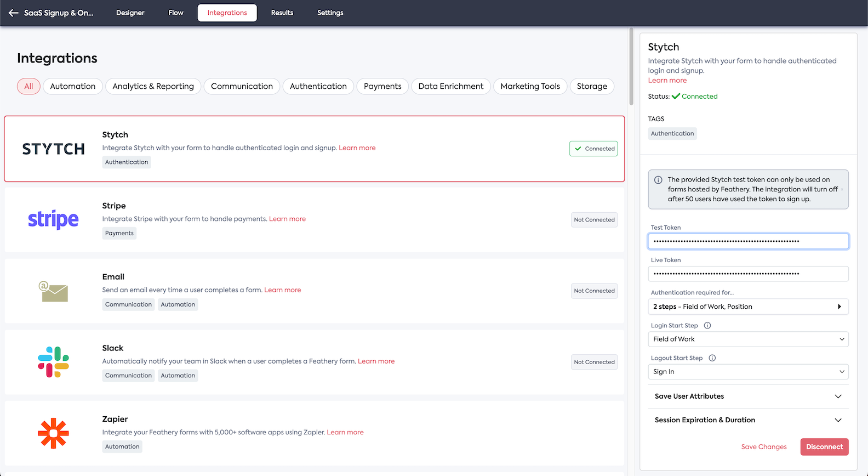868x476 pixels.
Task: Click the Stytch heading in the side panel
Action: coord(664,47)
